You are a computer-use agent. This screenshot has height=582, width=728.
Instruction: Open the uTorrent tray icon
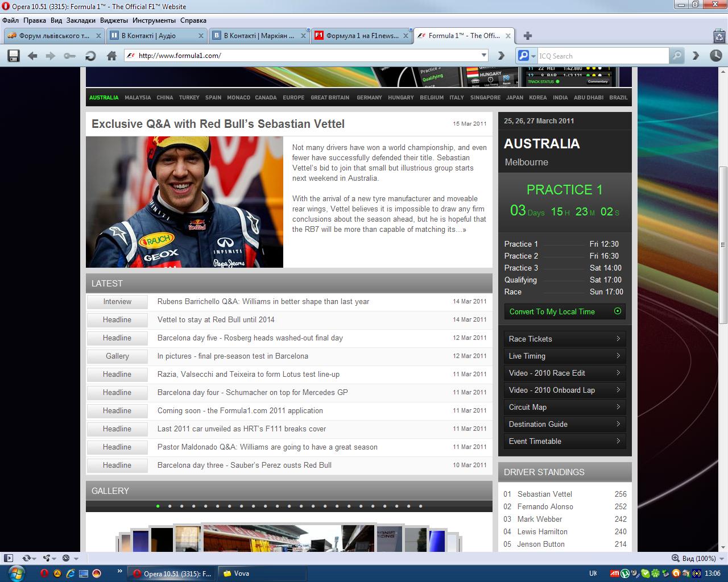click(625, 573)
